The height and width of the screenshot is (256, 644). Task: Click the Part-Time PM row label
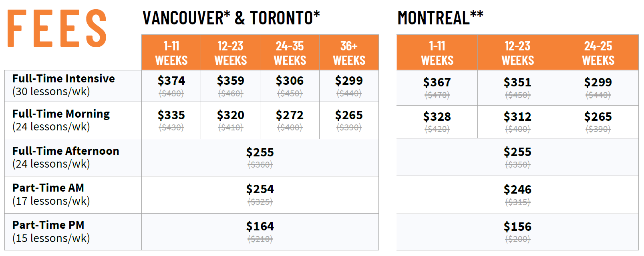51,231
